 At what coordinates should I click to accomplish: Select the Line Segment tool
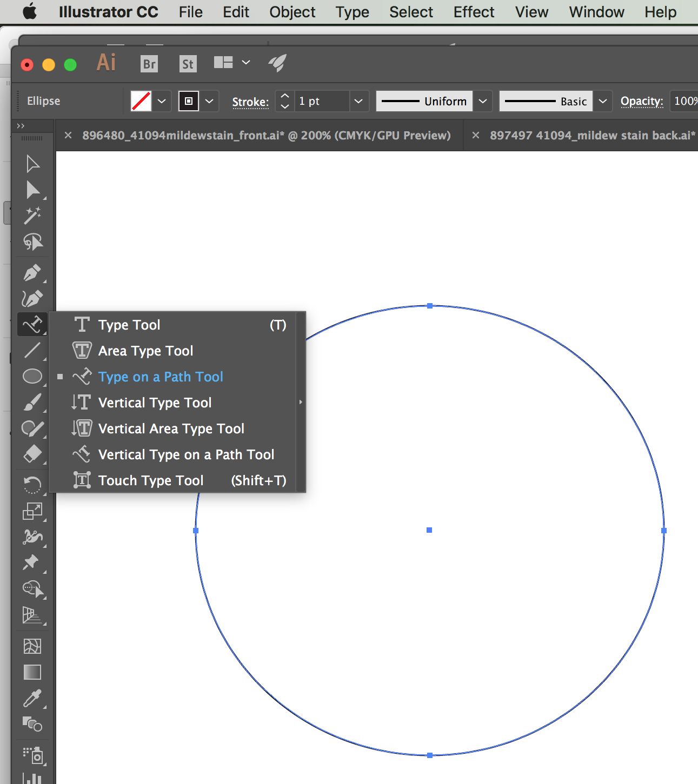32,351
